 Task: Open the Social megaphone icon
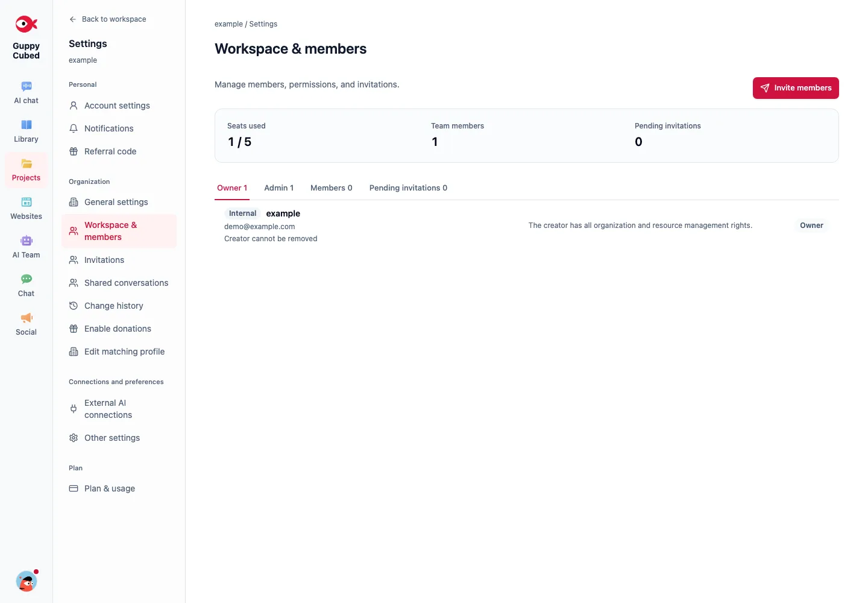(x=27, y=318)
